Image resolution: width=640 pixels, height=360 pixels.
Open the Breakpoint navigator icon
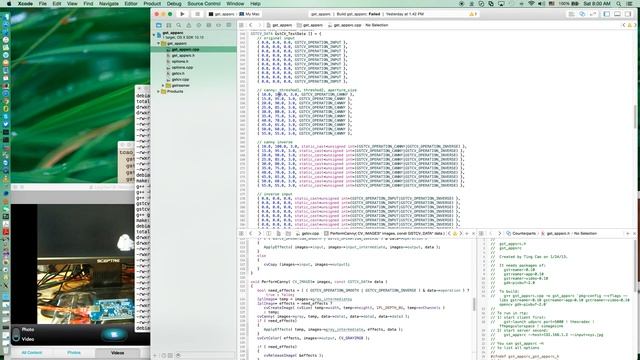(x=218, y=25)
